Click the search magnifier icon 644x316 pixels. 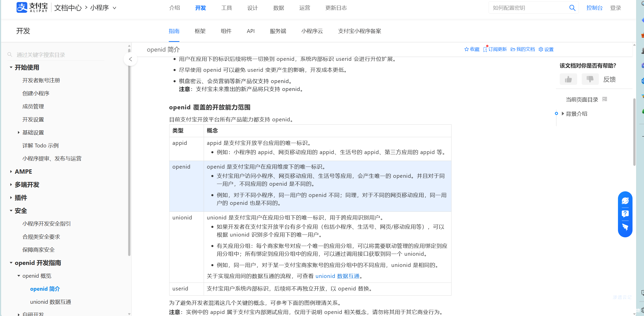coord(572,8)
